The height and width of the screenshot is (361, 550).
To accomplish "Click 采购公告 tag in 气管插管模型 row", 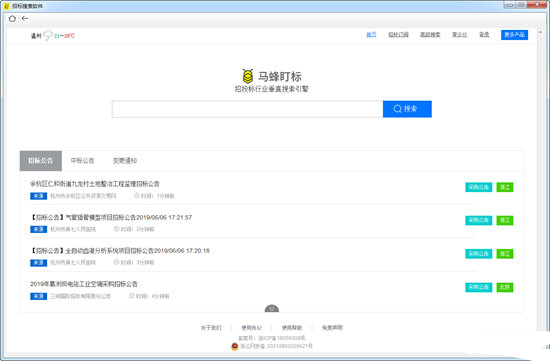I will (x=479, y=220).
